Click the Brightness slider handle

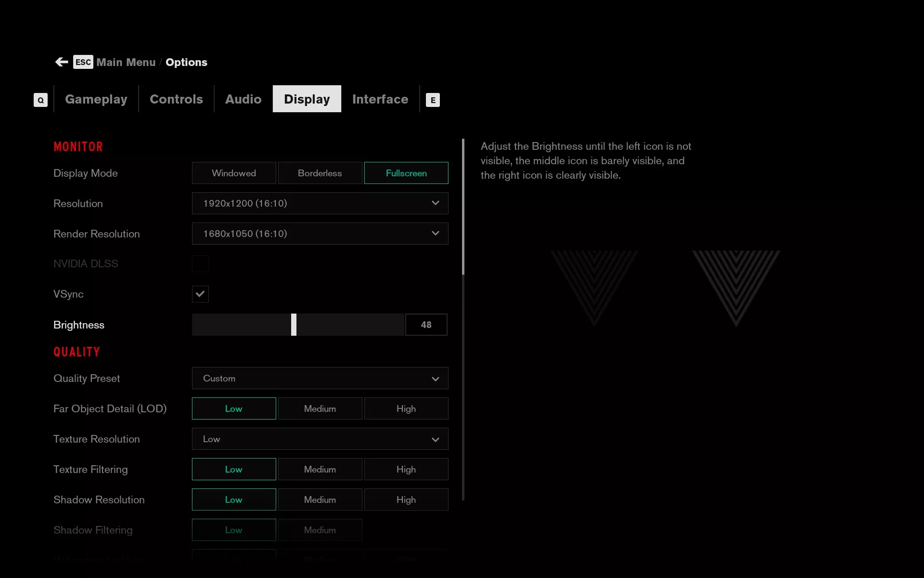tap(294, 325)
